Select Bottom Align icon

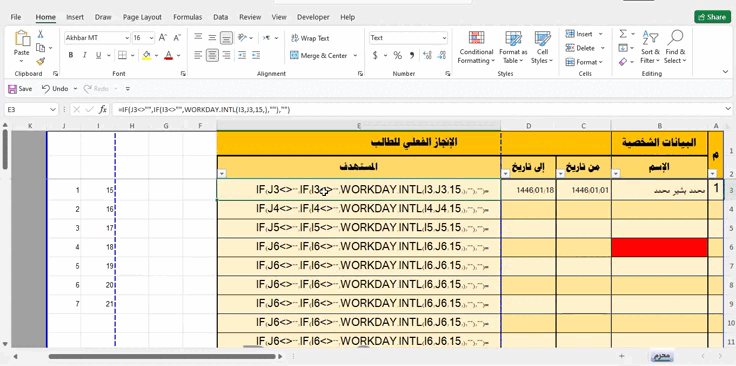pos(227,38)
